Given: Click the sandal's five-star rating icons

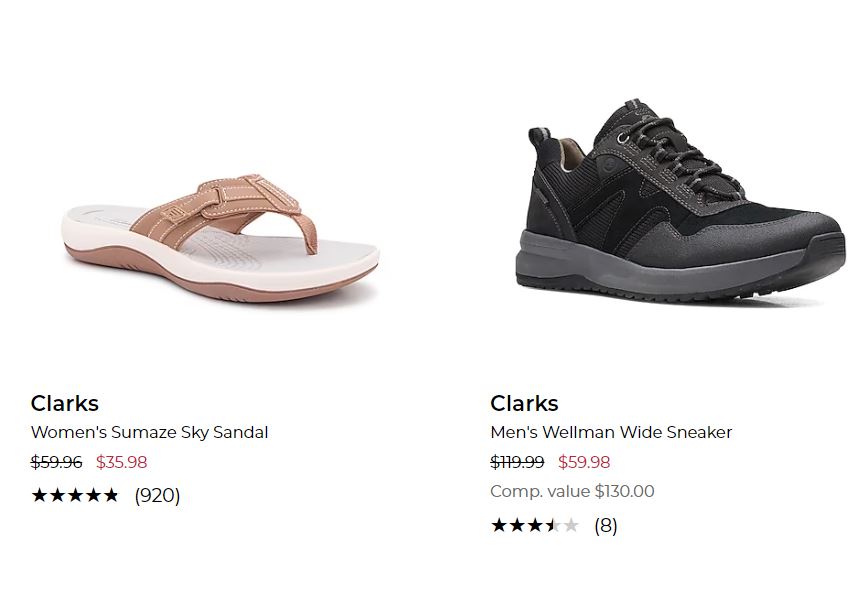Looking at the screenshot, I should (75, 495).
